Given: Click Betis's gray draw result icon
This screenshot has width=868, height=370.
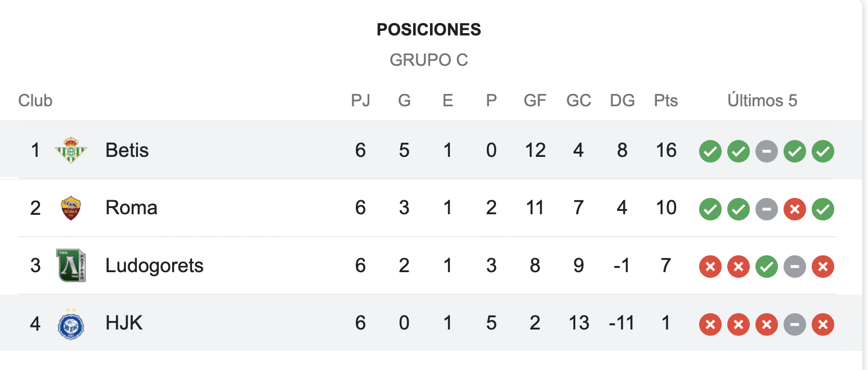Looking at the screenshot, I should [767, 151].
